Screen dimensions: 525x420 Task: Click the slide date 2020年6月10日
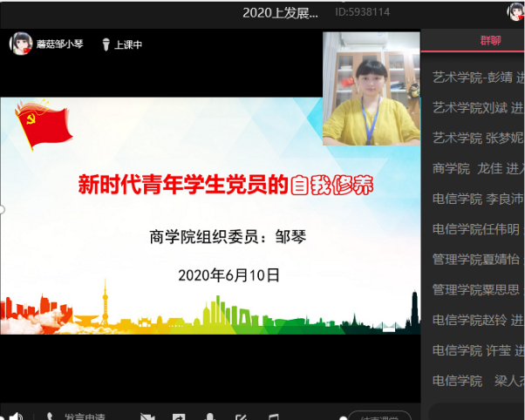228,275
